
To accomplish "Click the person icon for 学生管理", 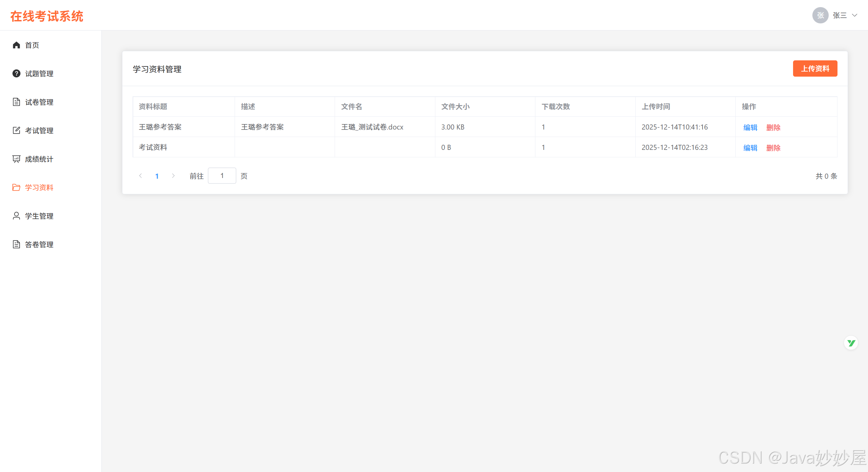I will tap(16, 216).
